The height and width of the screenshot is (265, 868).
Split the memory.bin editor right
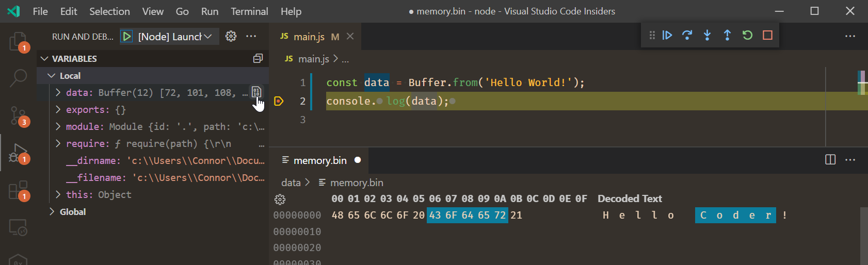(830, 160)
